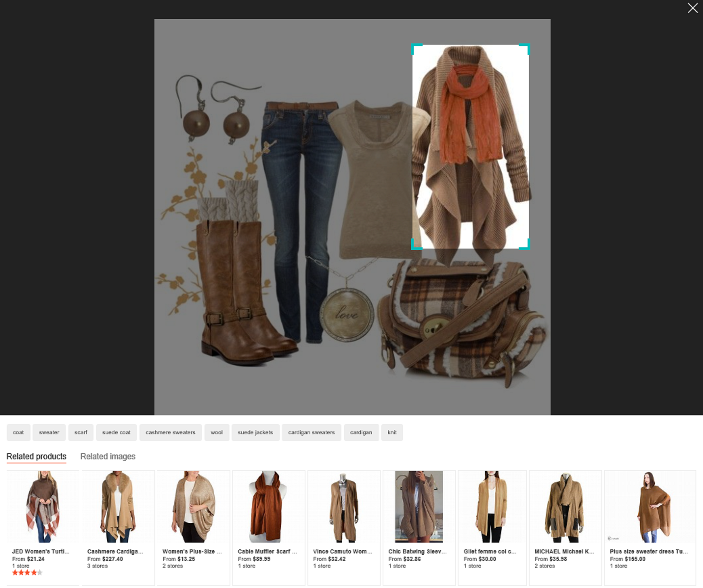
Task: Select the 'knit' tag chip
Action: [x=392, y=433]
